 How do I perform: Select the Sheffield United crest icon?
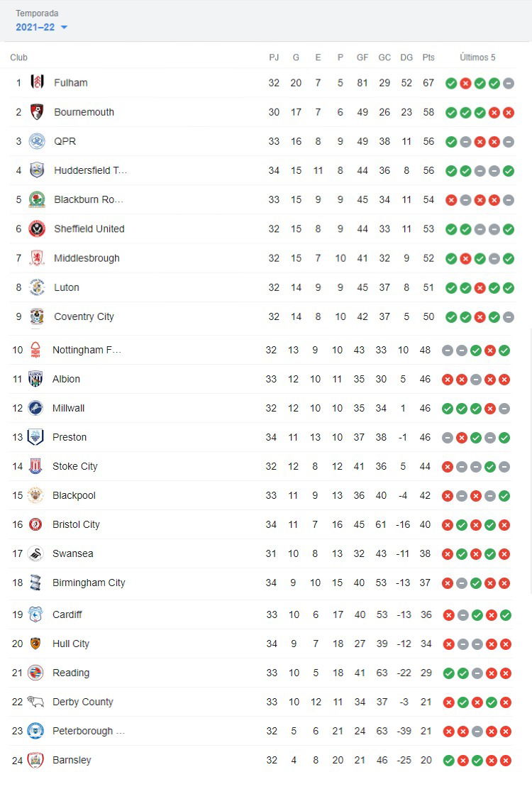(x=37, y=228)
